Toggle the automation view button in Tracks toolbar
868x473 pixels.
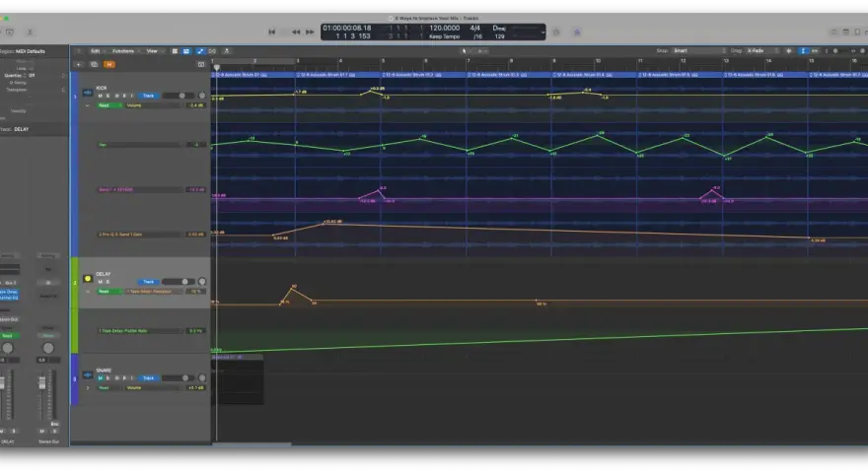200,51
